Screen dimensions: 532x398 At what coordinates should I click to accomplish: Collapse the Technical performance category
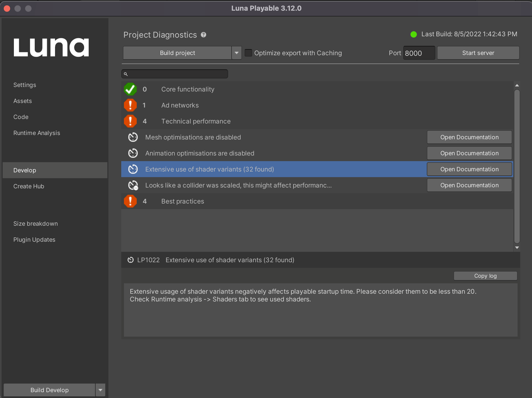pos(317,121)
